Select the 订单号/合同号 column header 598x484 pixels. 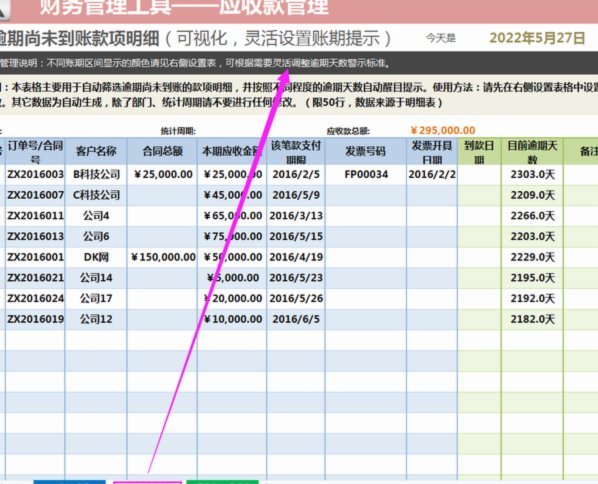point(35,151)
